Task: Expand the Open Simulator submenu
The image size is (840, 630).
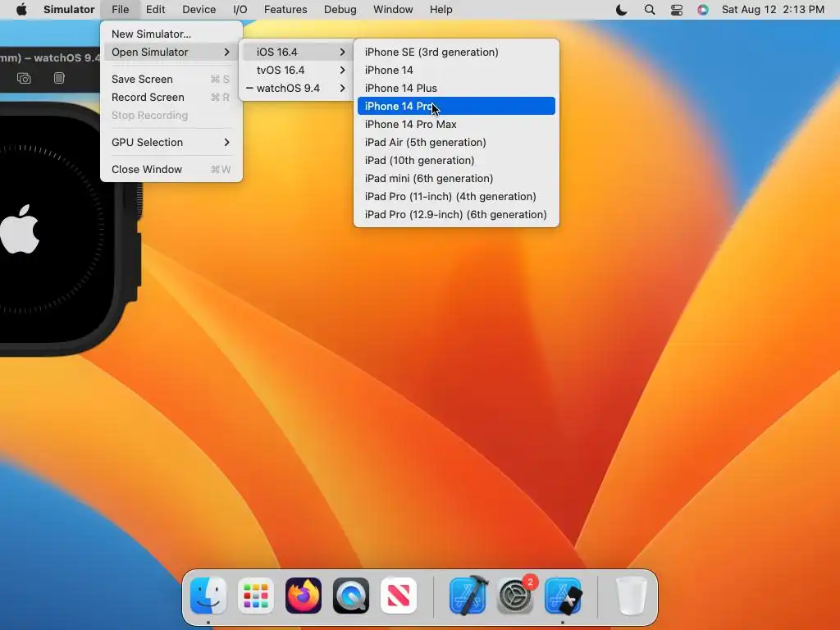Action: click(171, 52)
